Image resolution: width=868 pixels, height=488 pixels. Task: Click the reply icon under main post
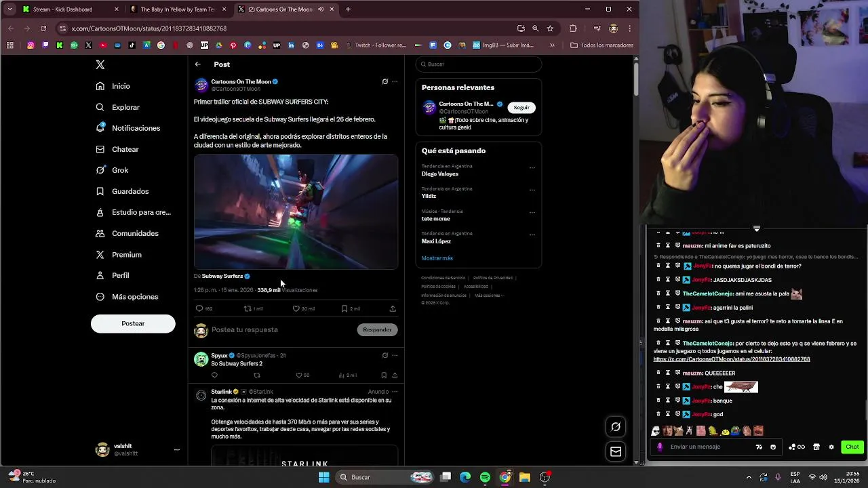(199, 308)
